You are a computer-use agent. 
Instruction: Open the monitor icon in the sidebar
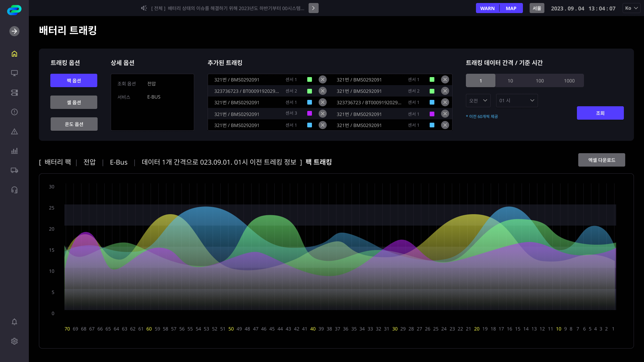click(x=14, y=73)
